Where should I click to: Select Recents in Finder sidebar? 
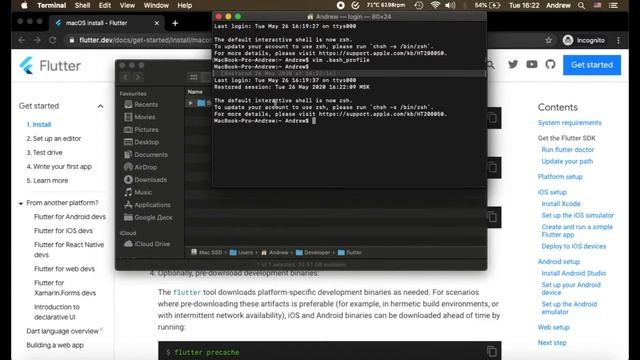coord(141,104)
